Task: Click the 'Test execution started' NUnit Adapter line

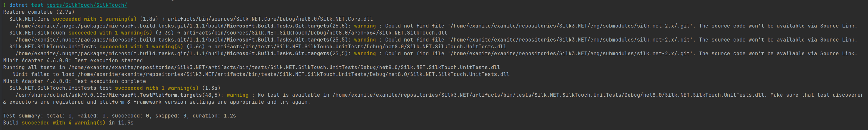Action: coord(73,60)
